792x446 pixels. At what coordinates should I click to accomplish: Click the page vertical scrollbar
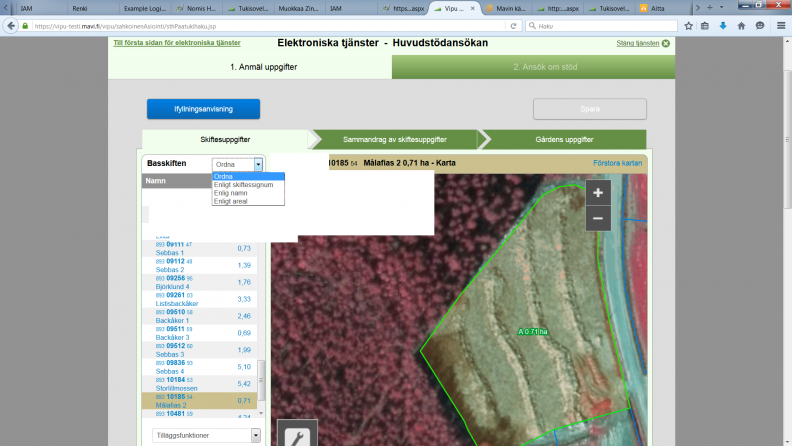[x=787, y=139]
